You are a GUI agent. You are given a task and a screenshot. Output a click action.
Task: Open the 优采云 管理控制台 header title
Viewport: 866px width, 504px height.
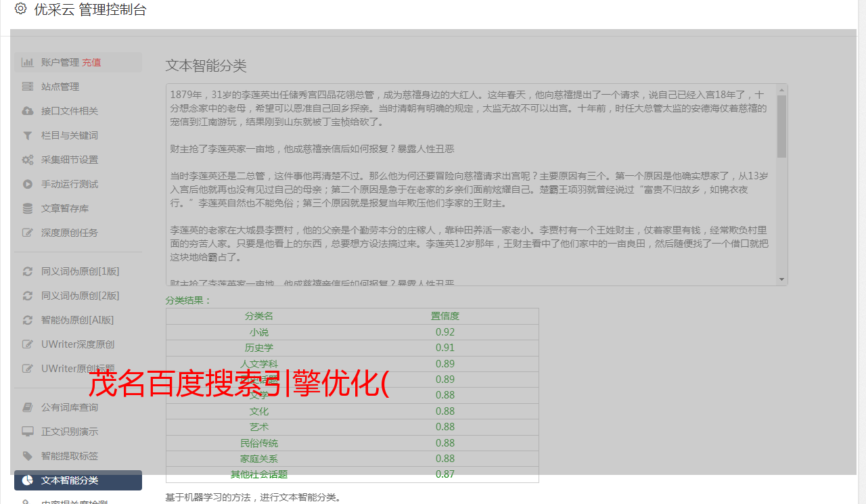[90, 9]
